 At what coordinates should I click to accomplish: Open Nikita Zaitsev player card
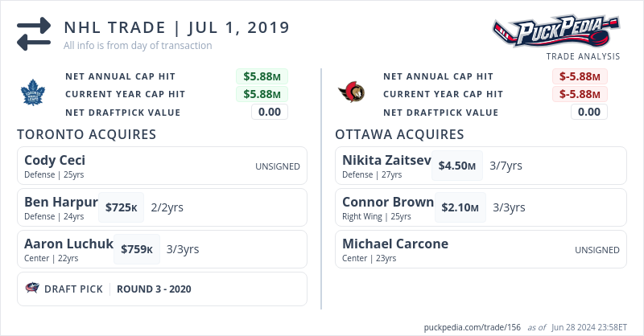(x=386, y=160)
